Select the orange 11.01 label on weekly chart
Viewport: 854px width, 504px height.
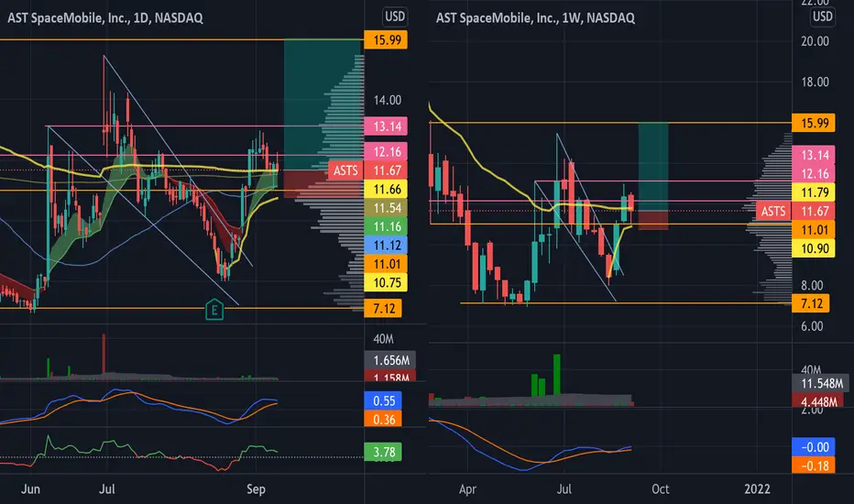click(x=813, y=230)
